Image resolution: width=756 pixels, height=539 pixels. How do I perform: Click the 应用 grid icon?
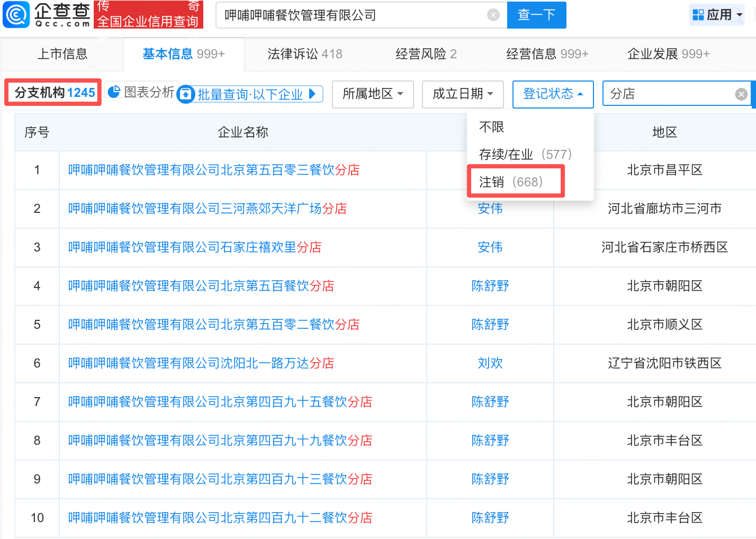pos(698,15)
